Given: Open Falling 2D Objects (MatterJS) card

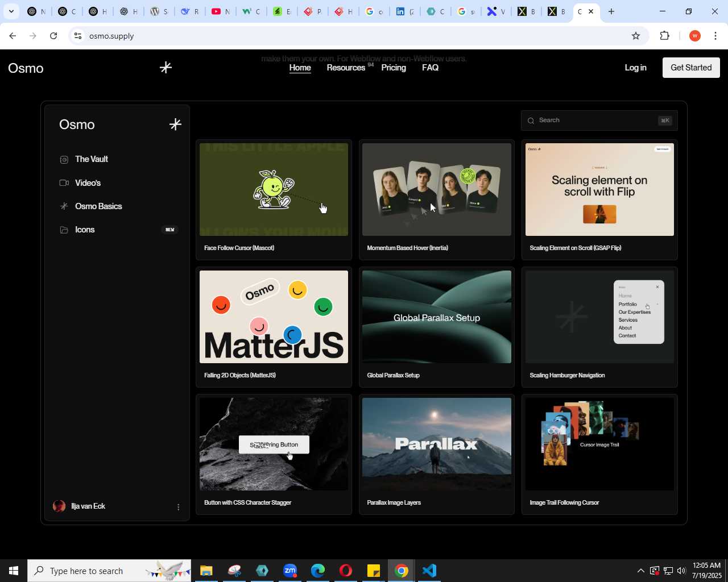Looking at the screenshot, I should [274, 327].
